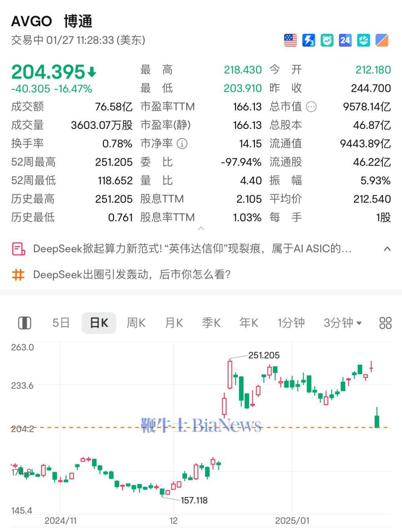Tap the pink news article icon
The height and width of the screenshot is (532, 402).
[x=18, y=249]
